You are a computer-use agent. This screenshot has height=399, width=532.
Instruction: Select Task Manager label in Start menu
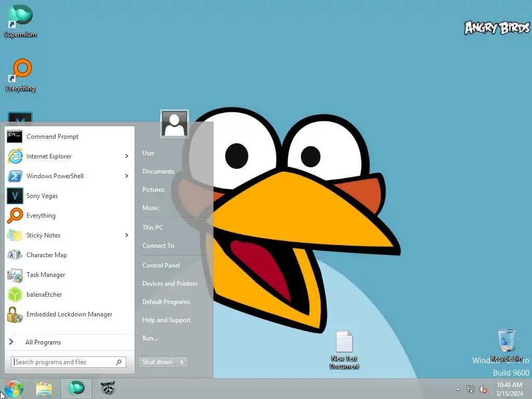(46, 275)
